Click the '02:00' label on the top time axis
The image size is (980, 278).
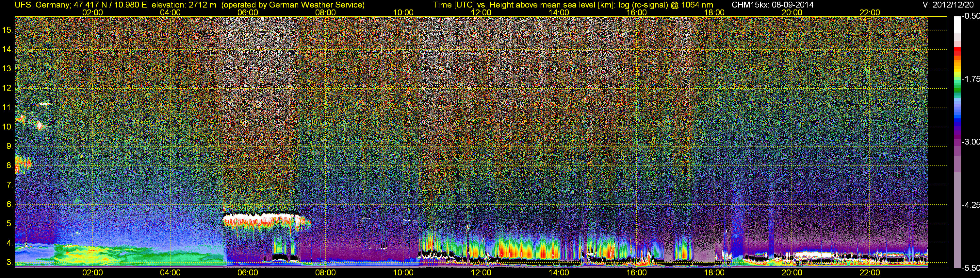(92, 12)
